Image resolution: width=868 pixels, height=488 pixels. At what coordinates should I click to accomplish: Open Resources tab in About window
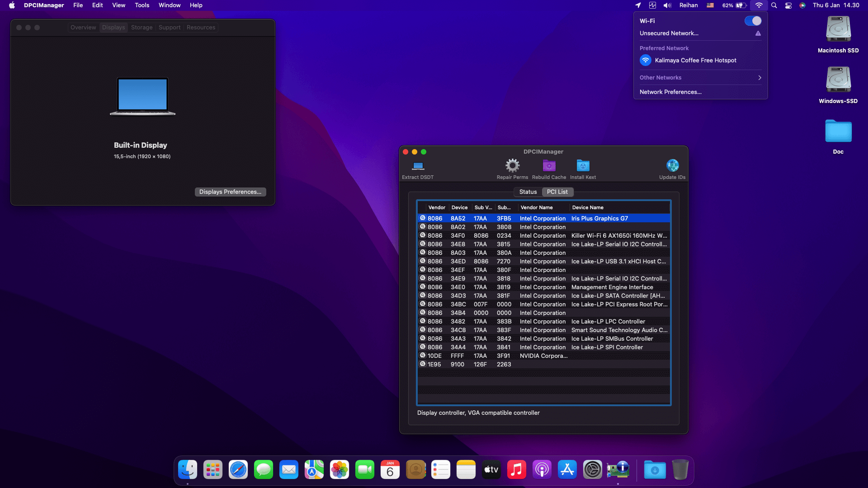201,28
